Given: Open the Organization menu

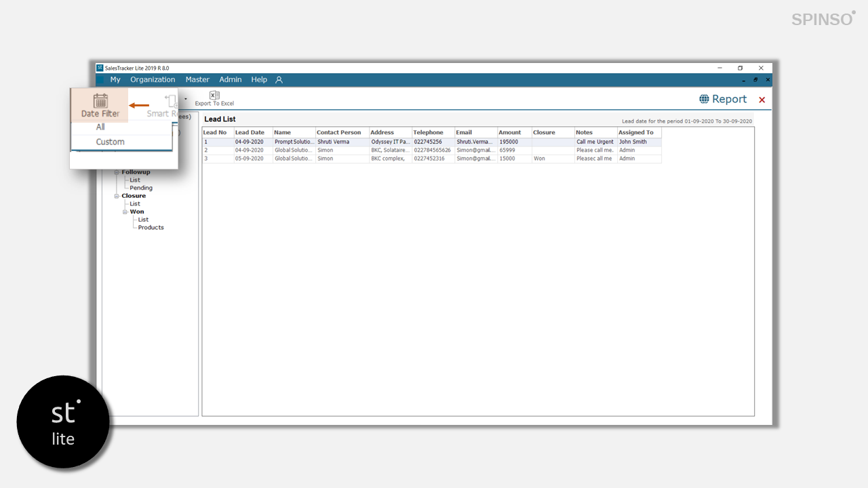Looking at the screenshot, I should [x=153, y=80].
